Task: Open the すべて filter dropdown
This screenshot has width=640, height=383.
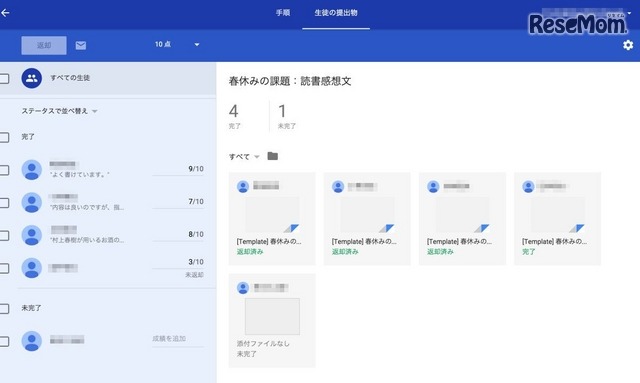Action: pos(244,156)
